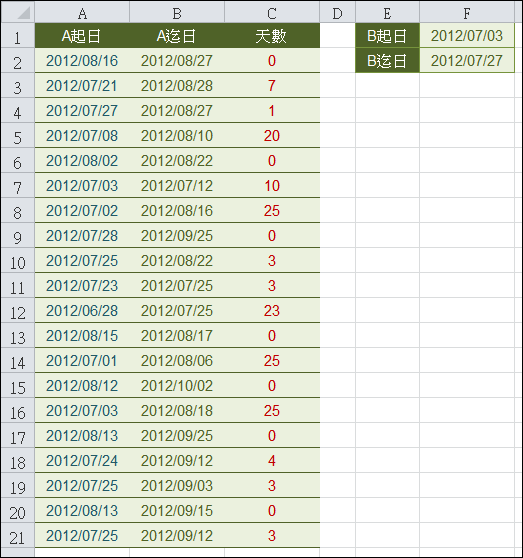Select row 15 header
The height and width of the screenshot is (558, 523).
(x=18, y=386)
